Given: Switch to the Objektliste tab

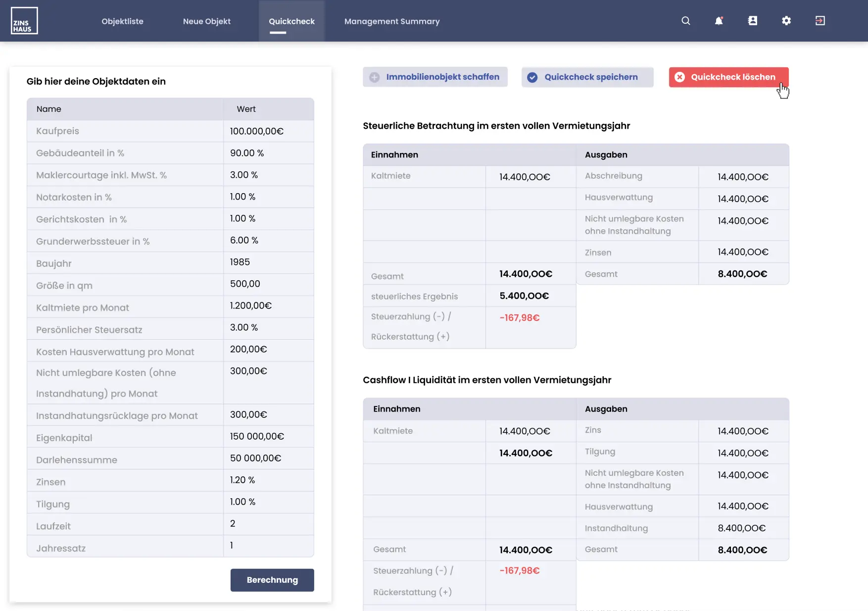Looking at the screenshot, I should point(122,21).
